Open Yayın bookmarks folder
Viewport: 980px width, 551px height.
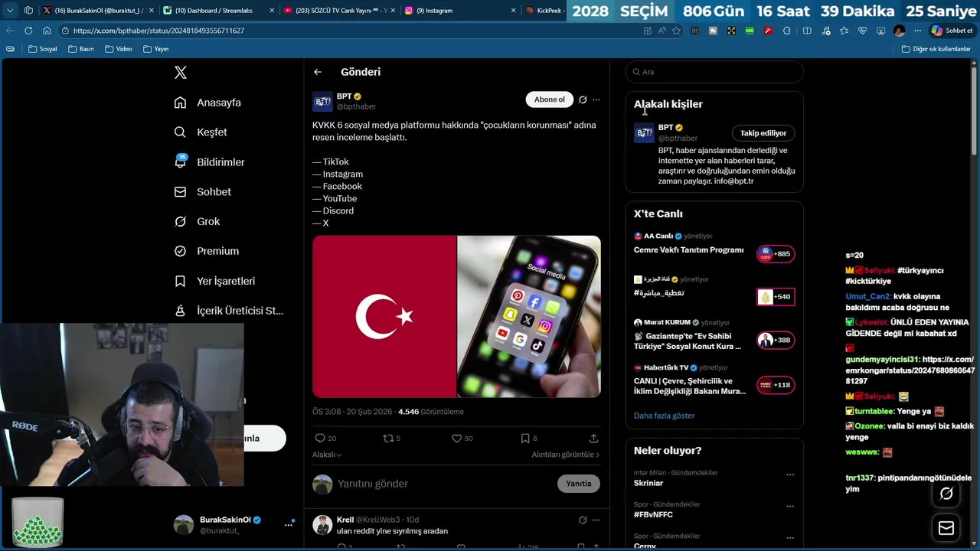156,49
